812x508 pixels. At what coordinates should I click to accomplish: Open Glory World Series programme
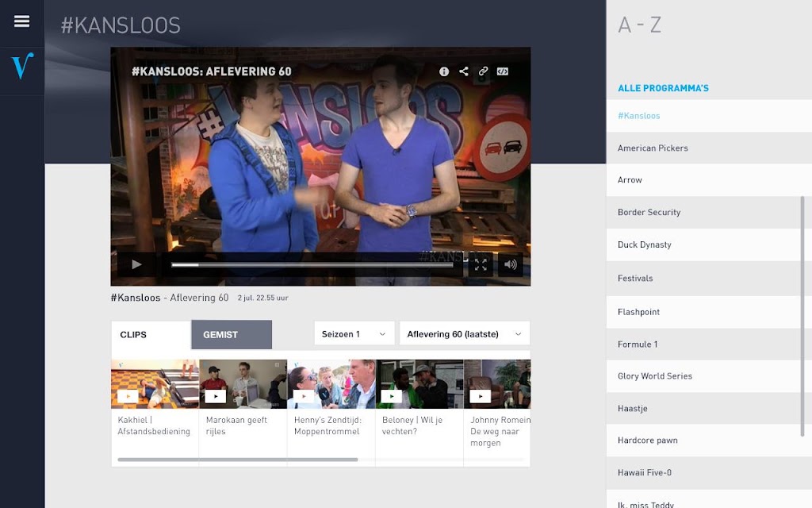709,376
